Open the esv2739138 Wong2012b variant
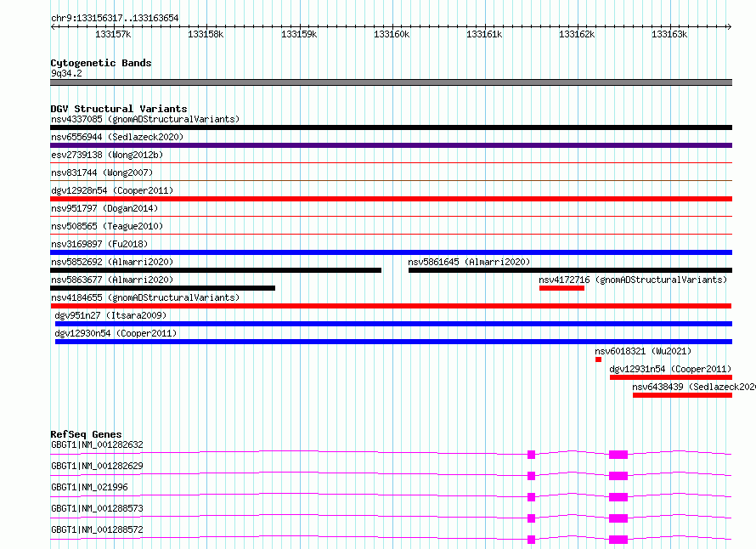Screen dimensions: 756x549 click(107, 155)
